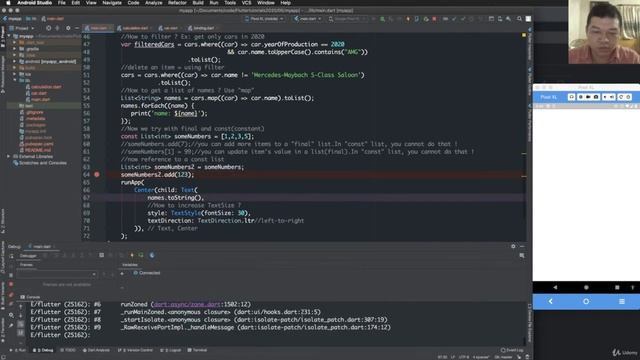Expand the External Libraries node
This screenshot has width=640, height=360.
[9, 156]
